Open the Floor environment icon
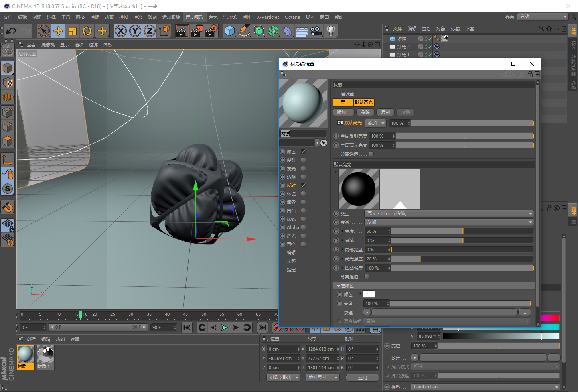The width and height of the screenshot is (578, 392). pyautogui.click(x=302, y=31)
